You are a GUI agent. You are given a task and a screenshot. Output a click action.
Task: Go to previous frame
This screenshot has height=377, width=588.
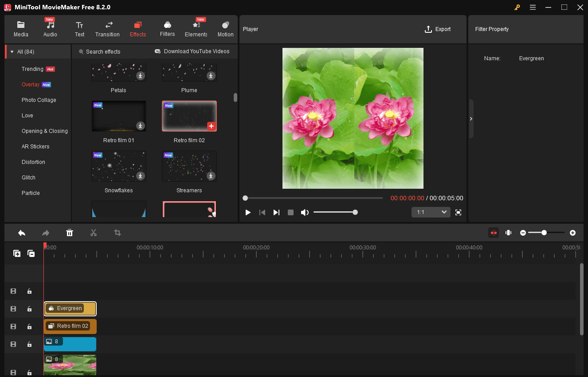click(x=262, y=213)
